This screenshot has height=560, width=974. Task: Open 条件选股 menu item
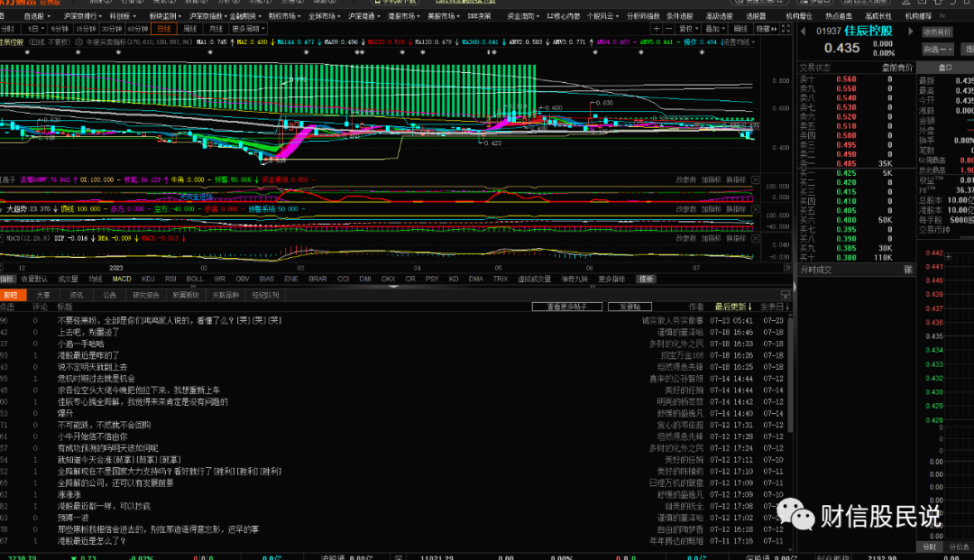(x=680, y=16)
